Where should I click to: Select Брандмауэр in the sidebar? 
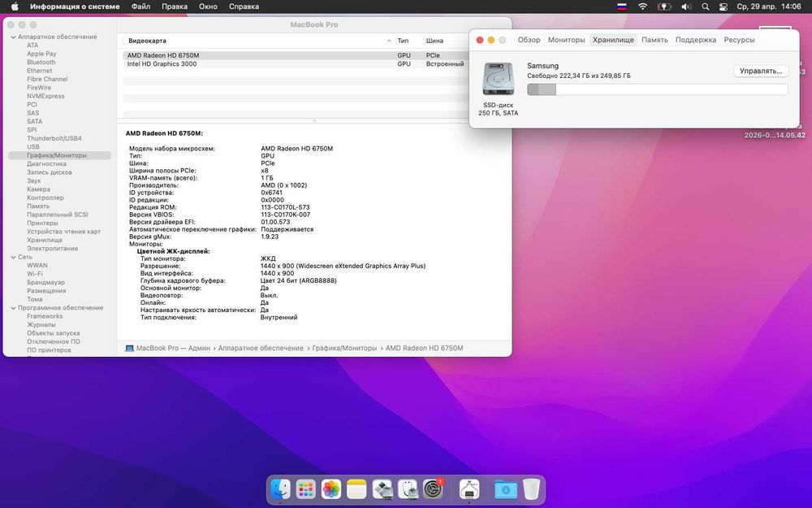pyautogui.click(x=45, y=283)
